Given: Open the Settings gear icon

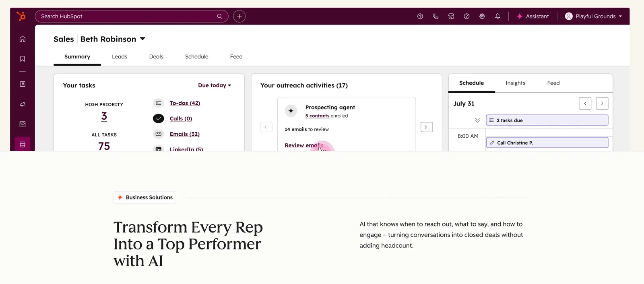Looking at the screenshot, I should tap(482, 17).
